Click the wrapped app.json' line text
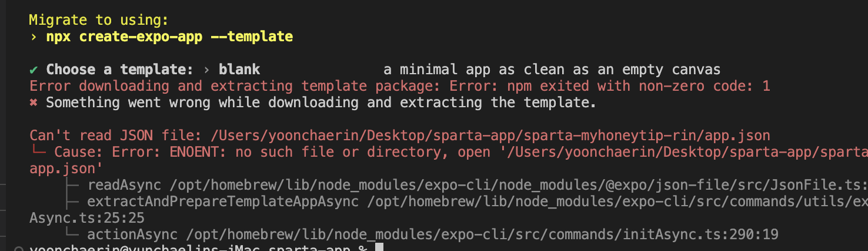Image resolution: width=868 pixels, height=251 pixels. 66,169
